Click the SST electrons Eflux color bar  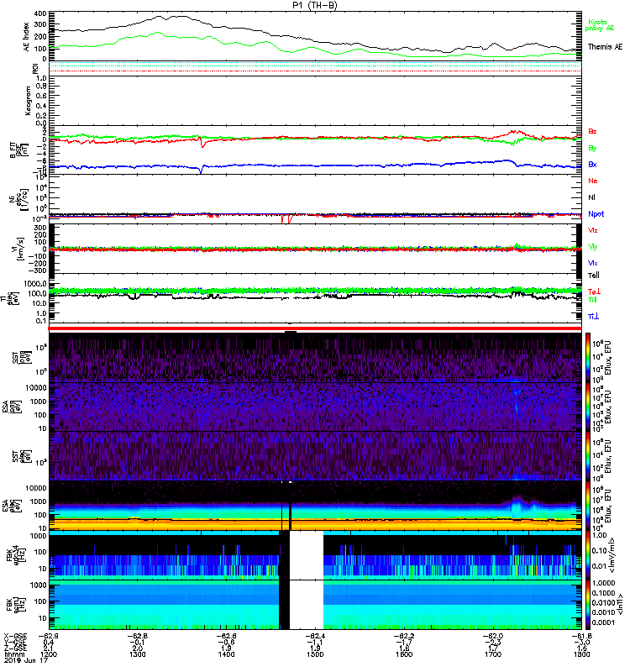pyautogui.click(x=588, y=456)
